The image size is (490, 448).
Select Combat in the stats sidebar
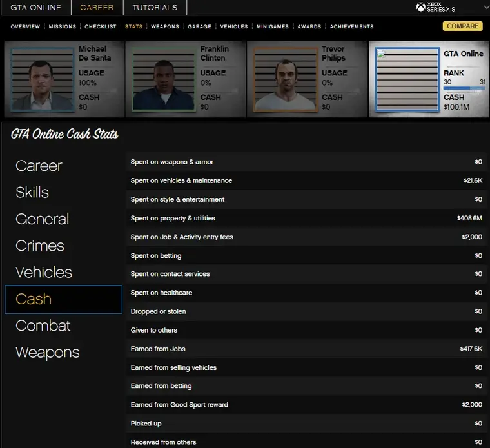coord(43,326)
